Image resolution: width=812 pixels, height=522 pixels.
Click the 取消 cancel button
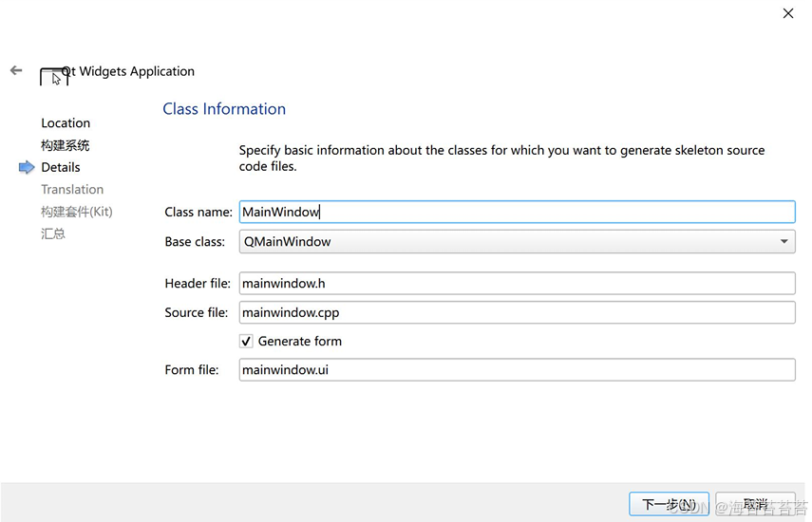(755, 504)
